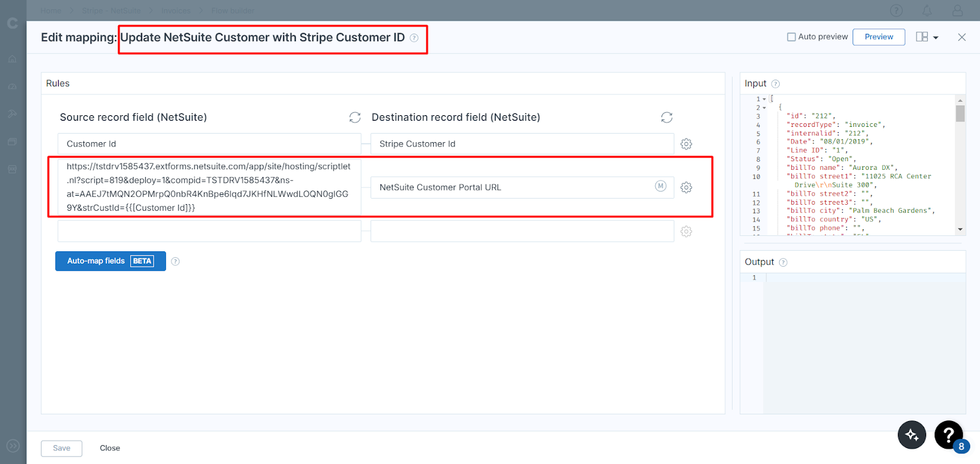Enable the Auto preview checkbox
This screenshot has width=980, height=464.
click(x=791, y=37)
